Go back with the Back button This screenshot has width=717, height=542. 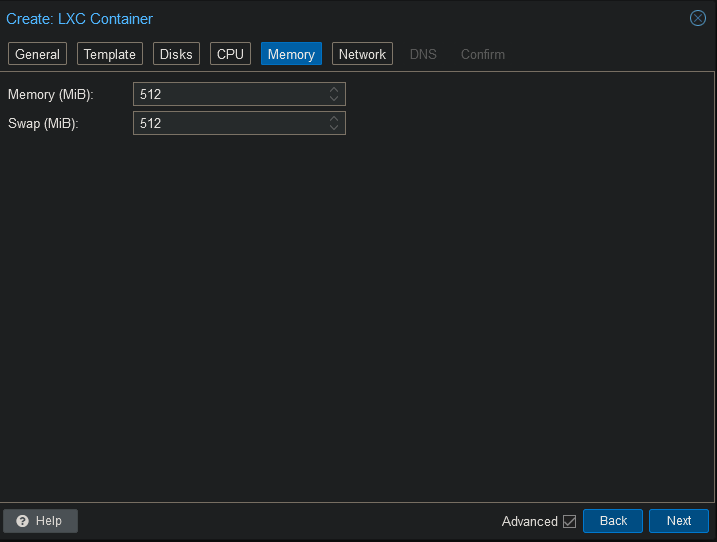(x=613, y=521)
